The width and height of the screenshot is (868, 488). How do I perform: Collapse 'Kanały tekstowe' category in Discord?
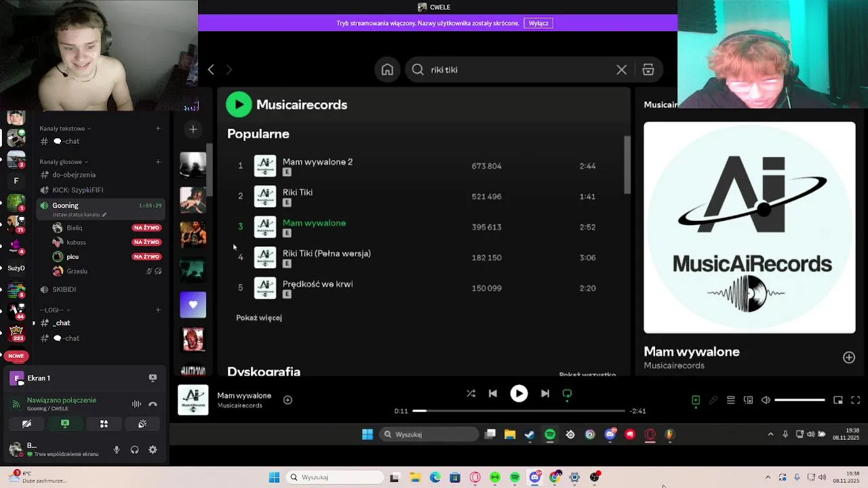point(65,128)
